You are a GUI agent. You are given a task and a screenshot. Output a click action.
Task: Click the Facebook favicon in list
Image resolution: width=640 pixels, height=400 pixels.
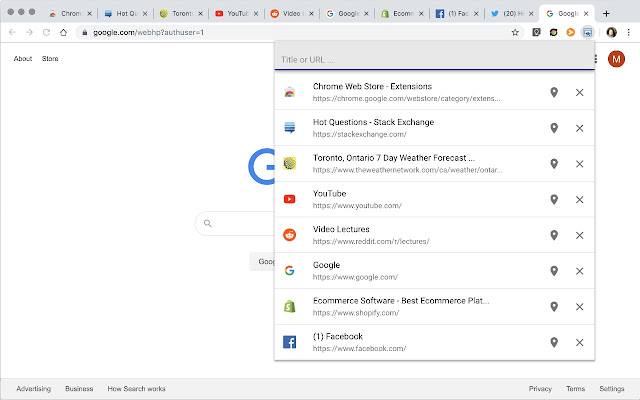(x=289, y=342)
